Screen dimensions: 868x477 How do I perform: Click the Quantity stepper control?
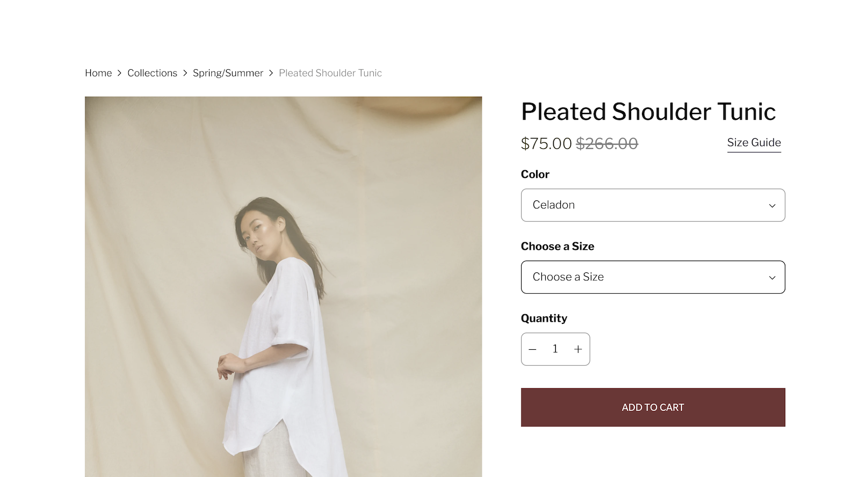[555, 349]
